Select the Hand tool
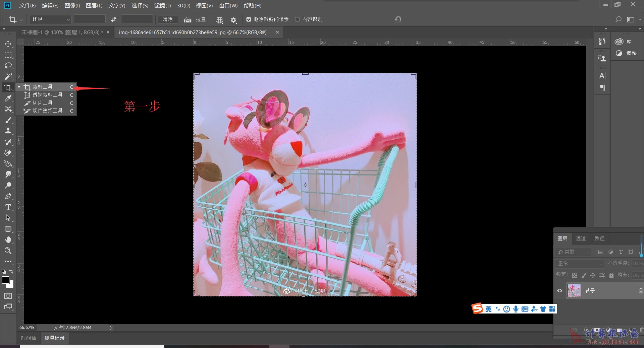This screenshot has width=644, height=348. pyautogui.click(x=8, y=240)
